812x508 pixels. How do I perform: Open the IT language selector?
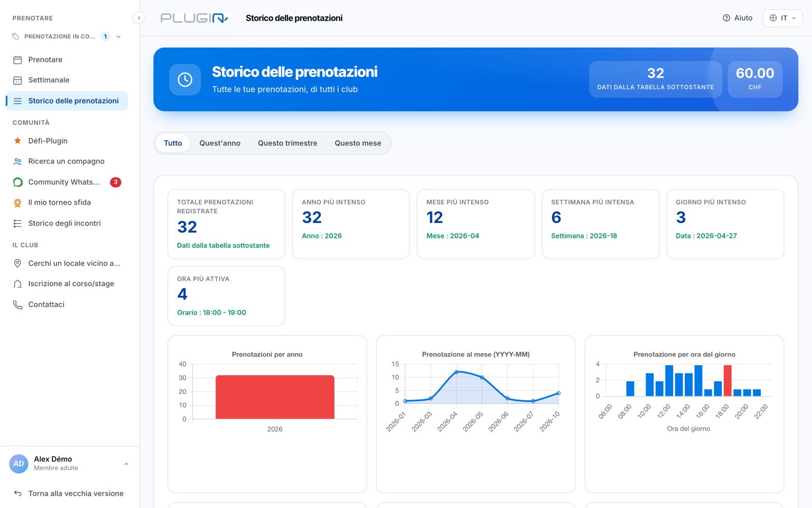(x=783, y=18)
